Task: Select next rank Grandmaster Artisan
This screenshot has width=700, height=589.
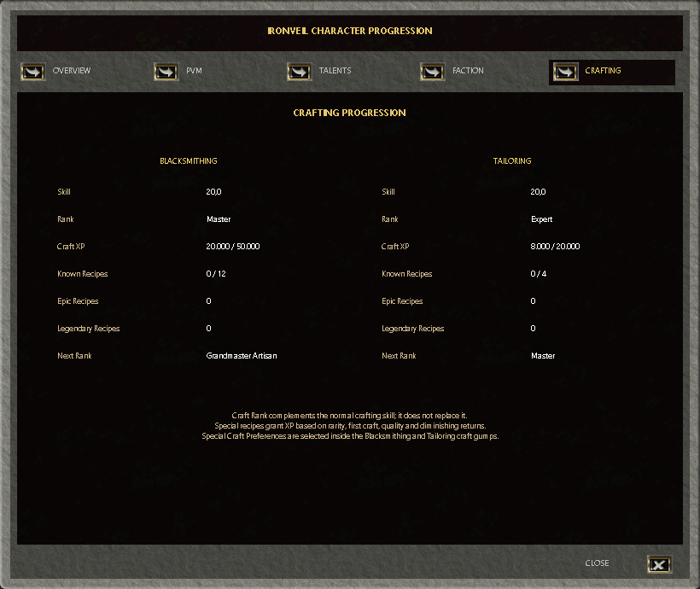Action: [x=242, y=356]
